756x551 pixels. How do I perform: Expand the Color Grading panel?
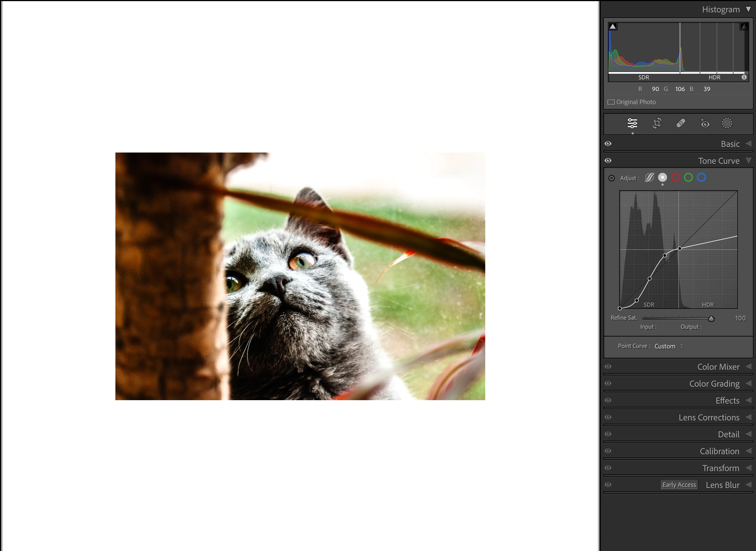(714, 384)
